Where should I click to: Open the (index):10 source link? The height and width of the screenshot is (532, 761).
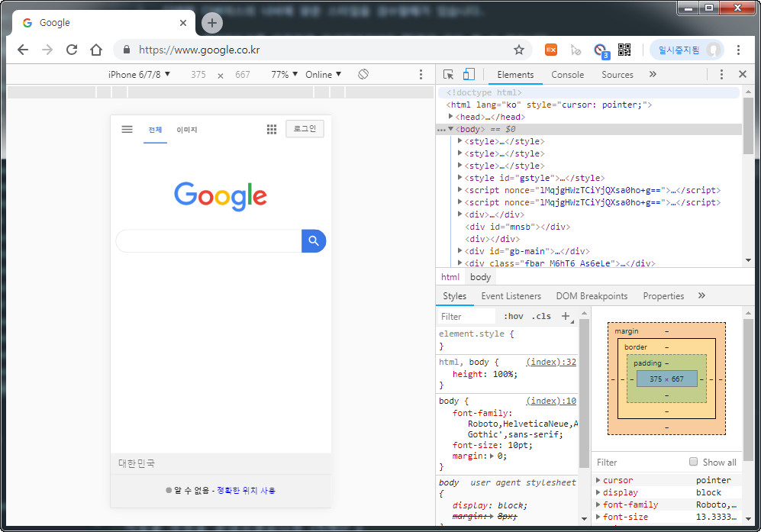pos(551,401)
